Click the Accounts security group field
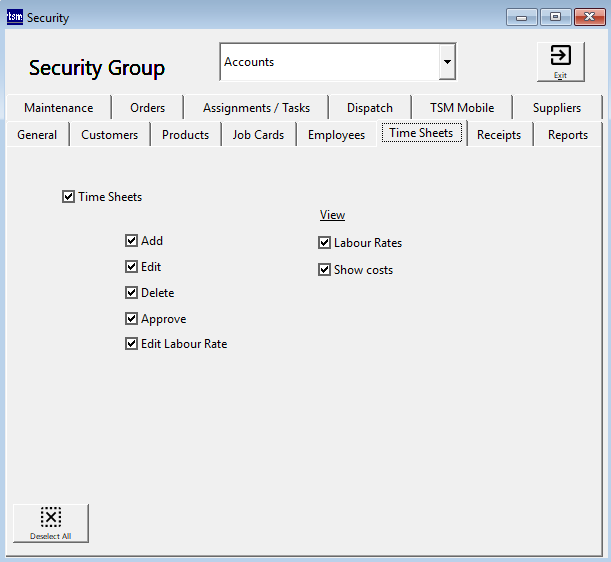611x562 pixels. (x=328, y=62)
